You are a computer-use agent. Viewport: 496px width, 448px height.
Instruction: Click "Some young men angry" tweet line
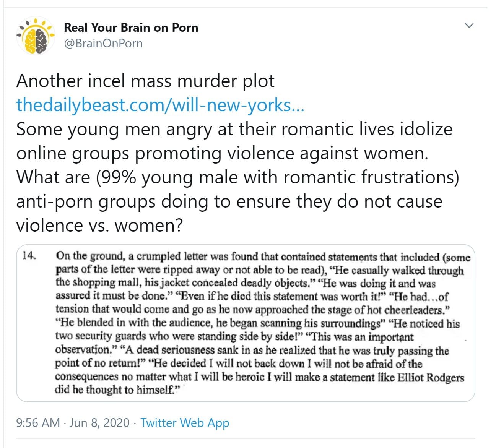tap(115, 129)
